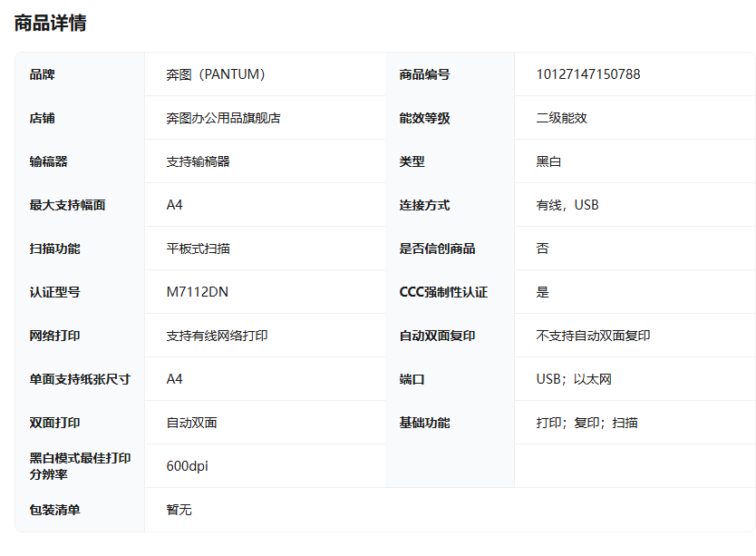
Task: Click the 包装清单 label
Action: click(54, 510)
